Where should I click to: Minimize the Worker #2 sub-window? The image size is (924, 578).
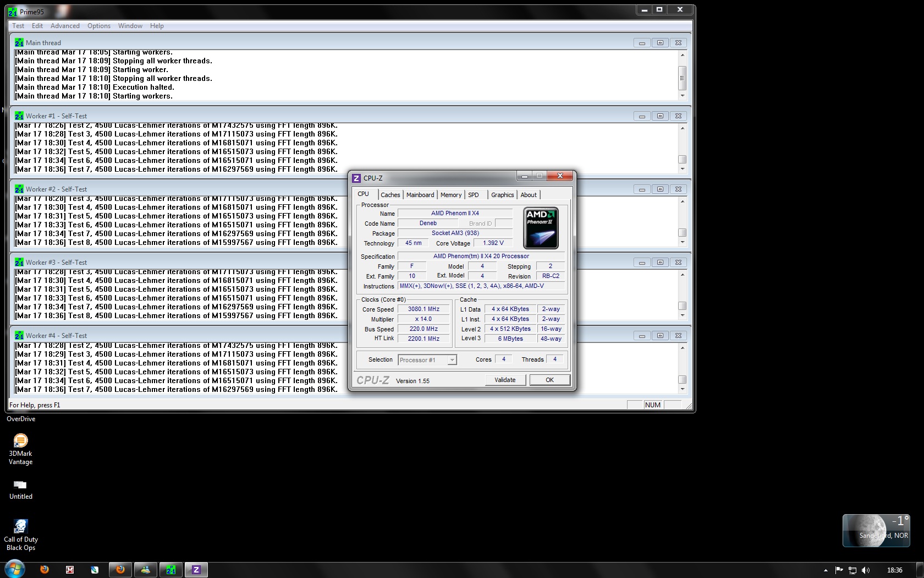tap(642, 189)
